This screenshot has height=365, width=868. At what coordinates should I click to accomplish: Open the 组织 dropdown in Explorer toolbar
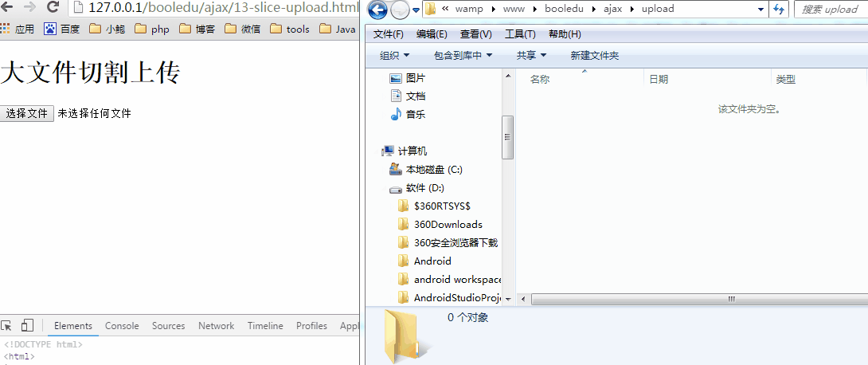point(394,56)
